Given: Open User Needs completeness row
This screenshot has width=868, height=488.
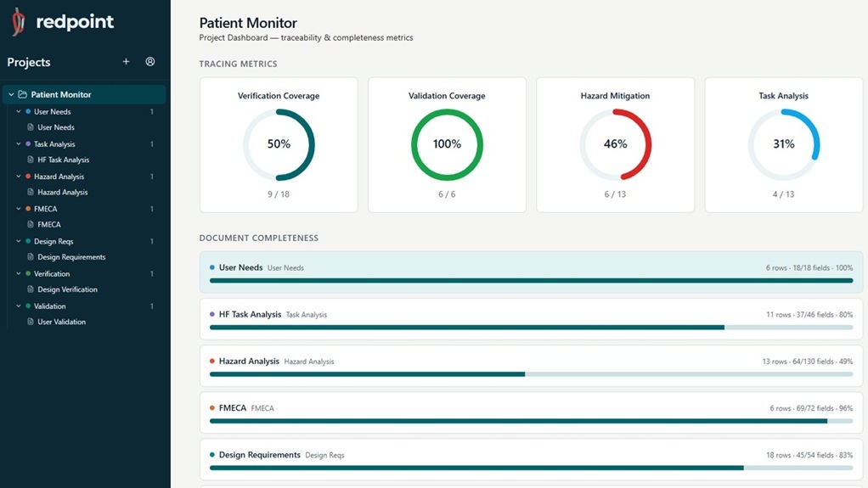Looking at the screenshot, I should 531,272.
